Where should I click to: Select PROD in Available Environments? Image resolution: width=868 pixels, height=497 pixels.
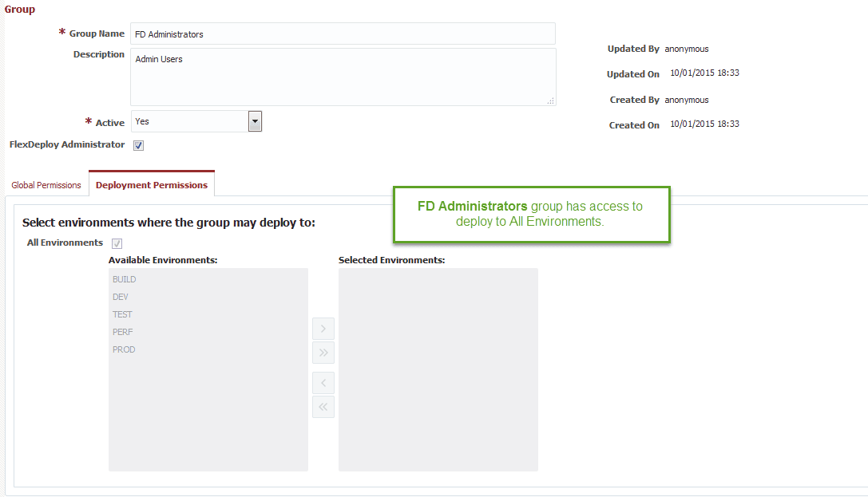pyautogui.click(x=124, y=349)
